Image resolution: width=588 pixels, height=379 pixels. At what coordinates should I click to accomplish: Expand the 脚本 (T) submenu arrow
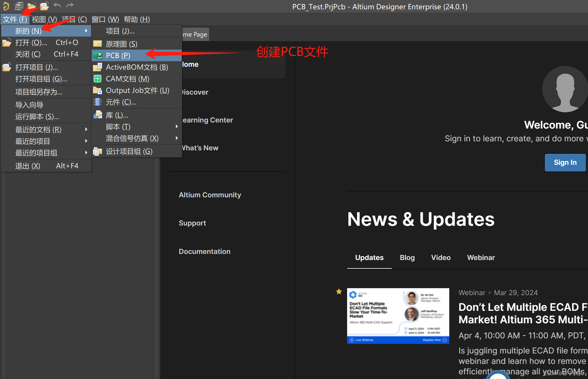176,127
